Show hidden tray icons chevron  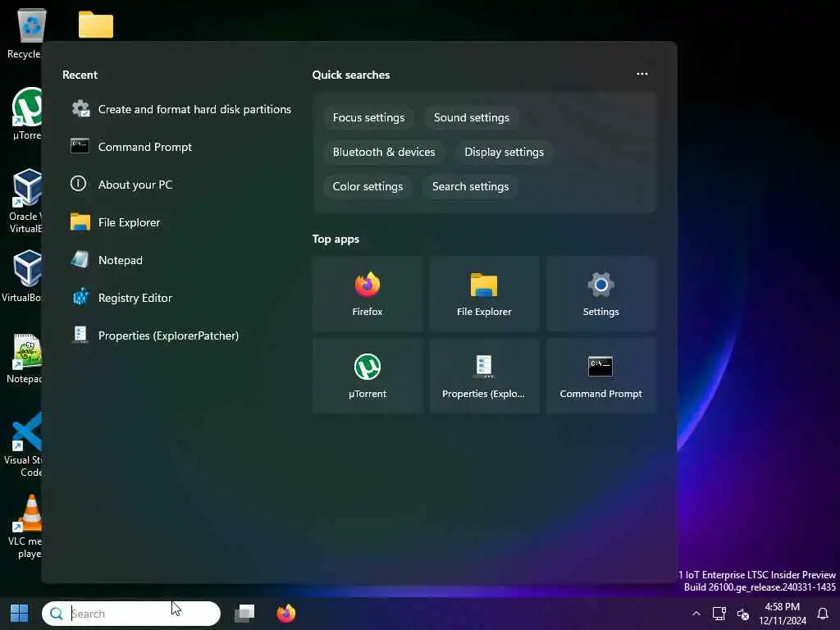tap(696, 614)
